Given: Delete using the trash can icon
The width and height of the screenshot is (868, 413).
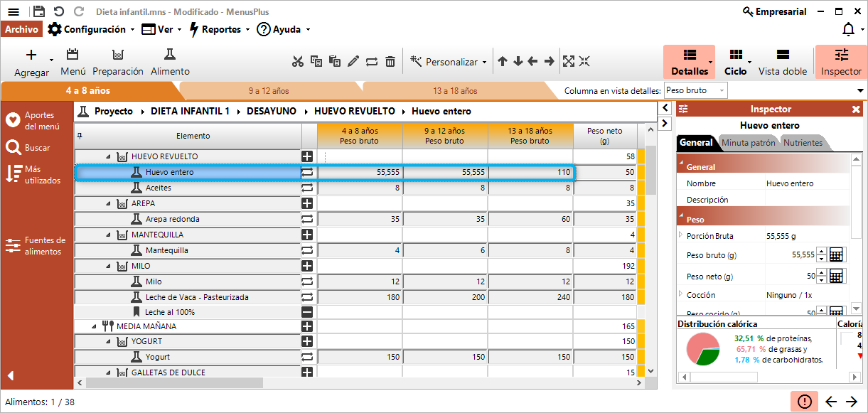Looking at the screenshot, I should (x=390, y=61).
